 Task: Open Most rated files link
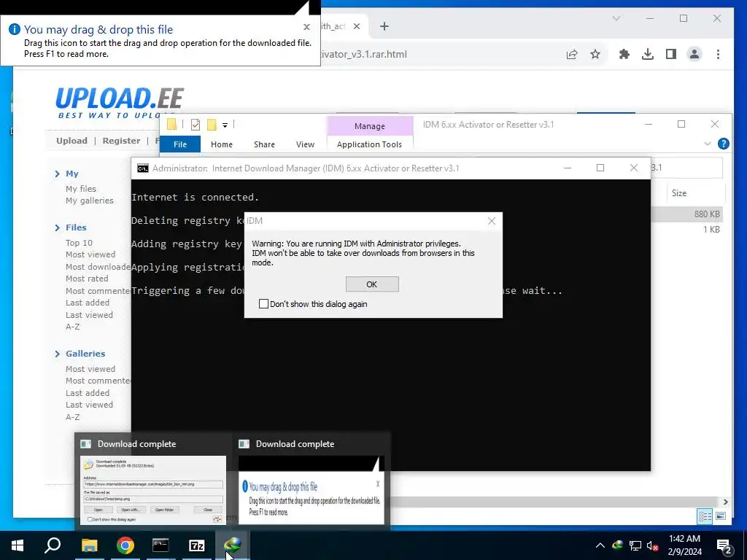coord(87,279)
